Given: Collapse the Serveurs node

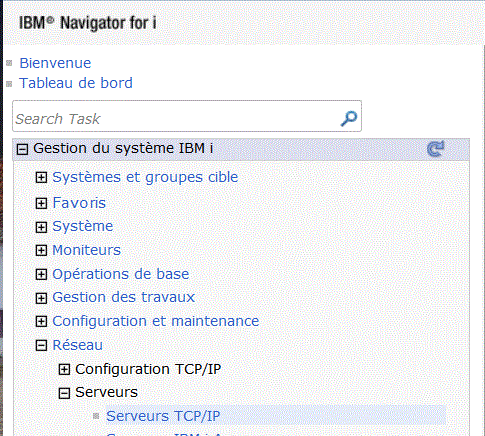Looking at the screenshot, I should pos(64,393).
